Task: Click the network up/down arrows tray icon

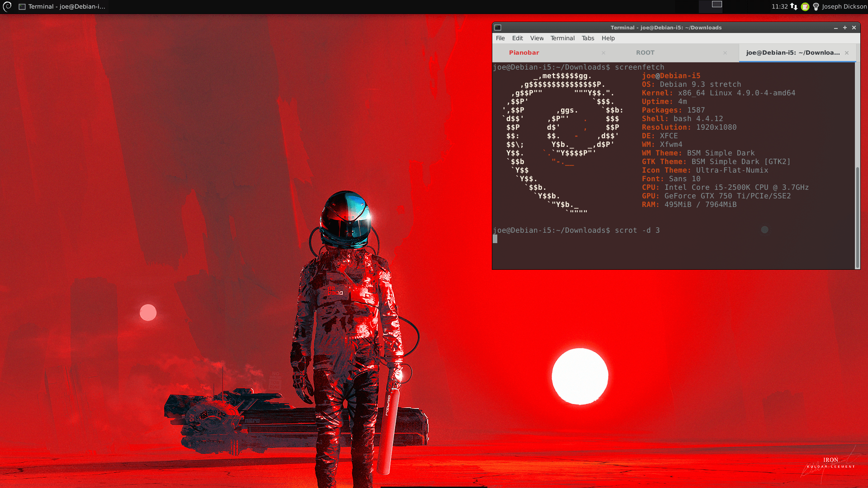Action: (x=794, y=6)
